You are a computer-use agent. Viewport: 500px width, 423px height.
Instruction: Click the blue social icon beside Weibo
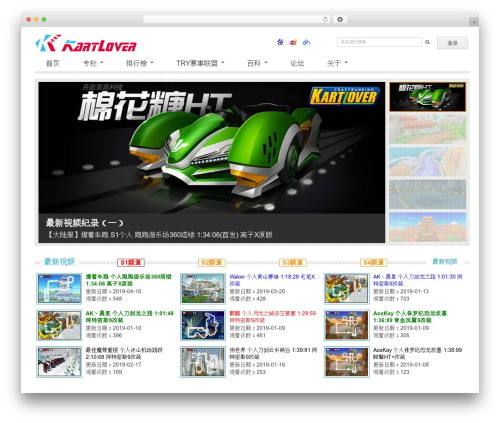(306, 42)
